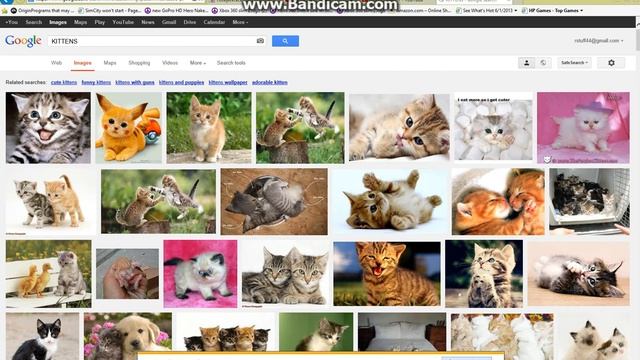The image size is (640, 360).
Task: Open the wide-eyed open-mouth tabby kitten thumbnail
Action: (48, 128)
